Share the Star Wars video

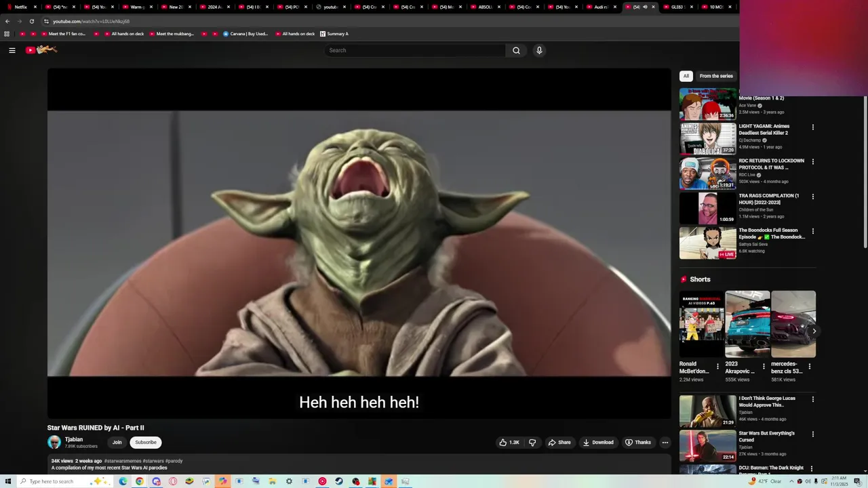pos(559,443)
